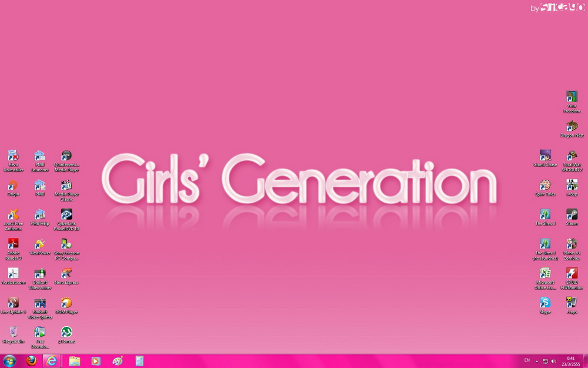The width and height of the screenshot is (588, 368).
Task: Select the ViewPower desktop shortcut
Action: point(40,247)
